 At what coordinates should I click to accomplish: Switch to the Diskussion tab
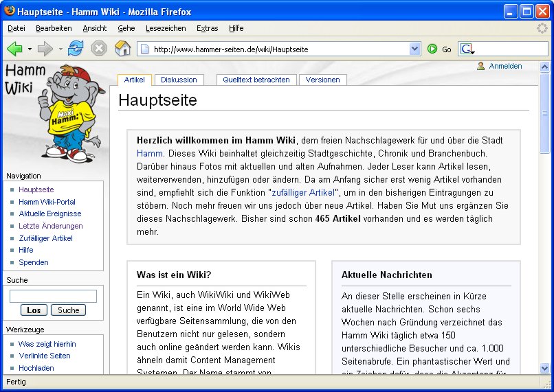click(x=179, y=80)
